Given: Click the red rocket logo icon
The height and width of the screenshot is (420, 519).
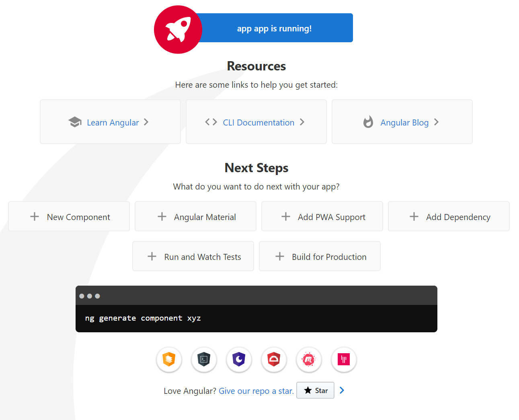Looking at the screenshot, I should 178,29.
